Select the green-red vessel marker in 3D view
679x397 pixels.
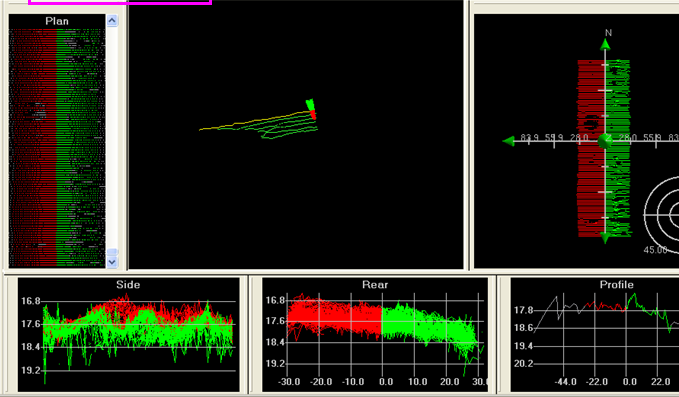click(311, 109)
